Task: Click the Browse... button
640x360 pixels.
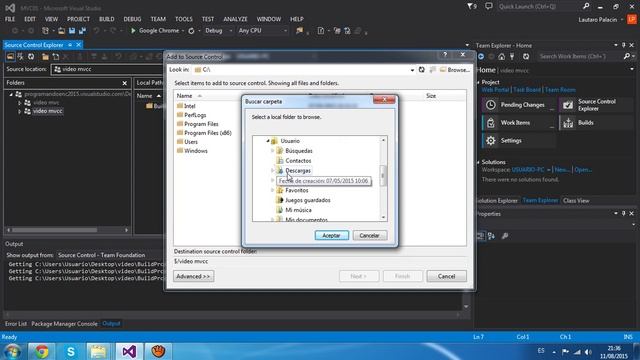Action: pyautogui.click(x=455, y=70)
